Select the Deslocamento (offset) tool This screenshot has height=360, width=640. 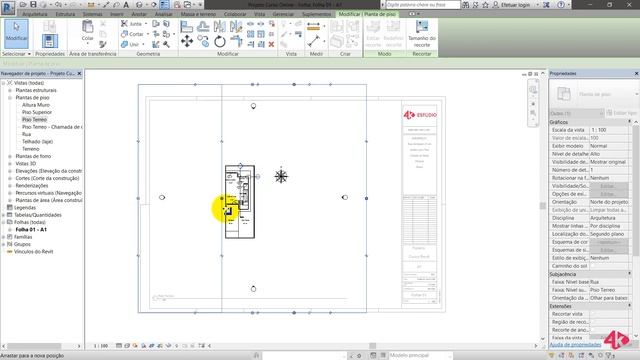(203, 27)
